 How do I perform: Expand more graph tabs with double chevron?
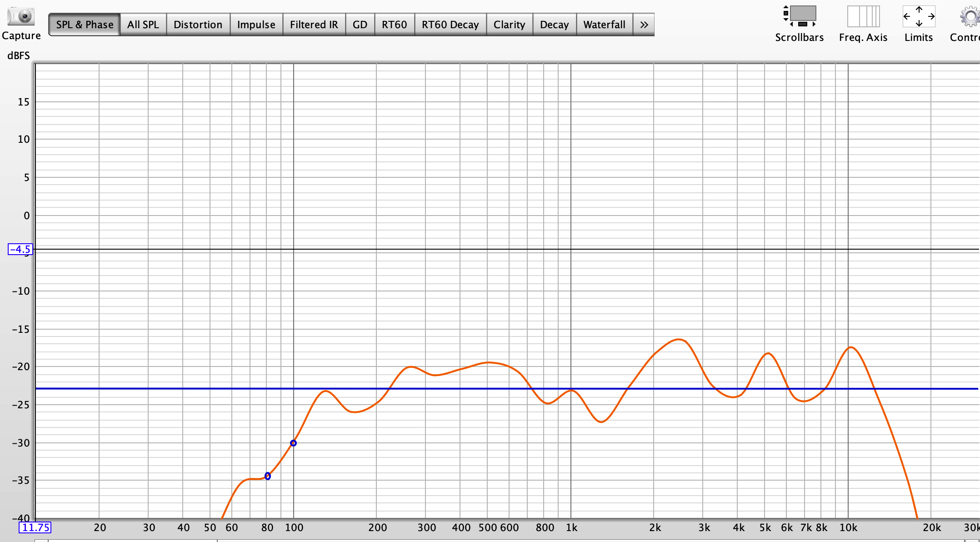(644, 25)
